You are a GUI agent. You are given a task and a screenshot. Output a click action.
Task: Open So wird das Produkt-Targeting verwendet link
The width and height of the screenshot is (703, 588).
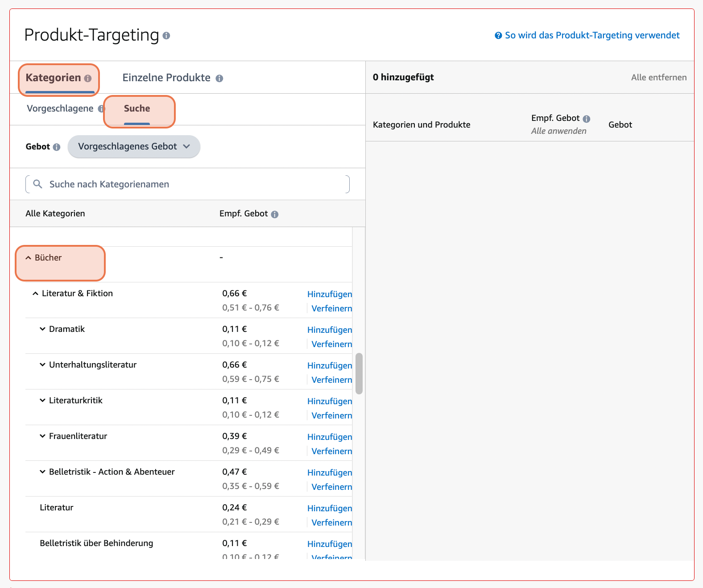(592, 35)
